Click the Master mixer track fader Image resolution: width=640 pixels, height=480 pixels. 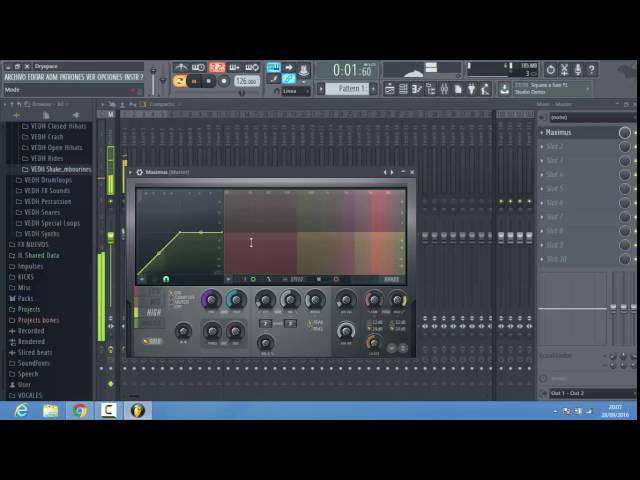tap(111, 237)
